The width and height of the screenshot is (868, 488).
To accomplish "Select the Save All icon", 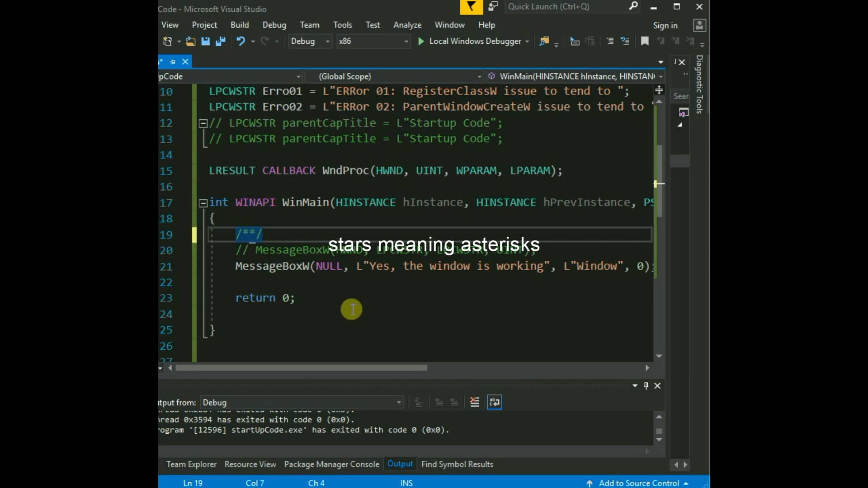I will pyautogui.click(x=221, y=41).
